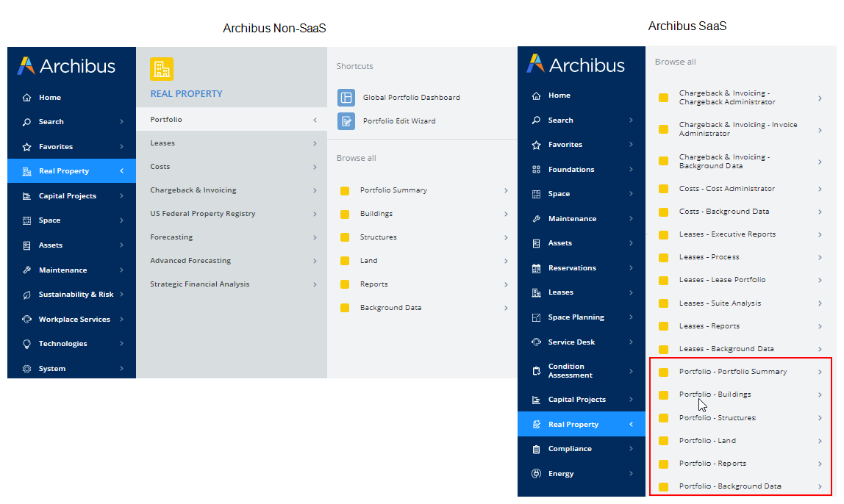Open the Global Portfolio Dashboard link

411,98
